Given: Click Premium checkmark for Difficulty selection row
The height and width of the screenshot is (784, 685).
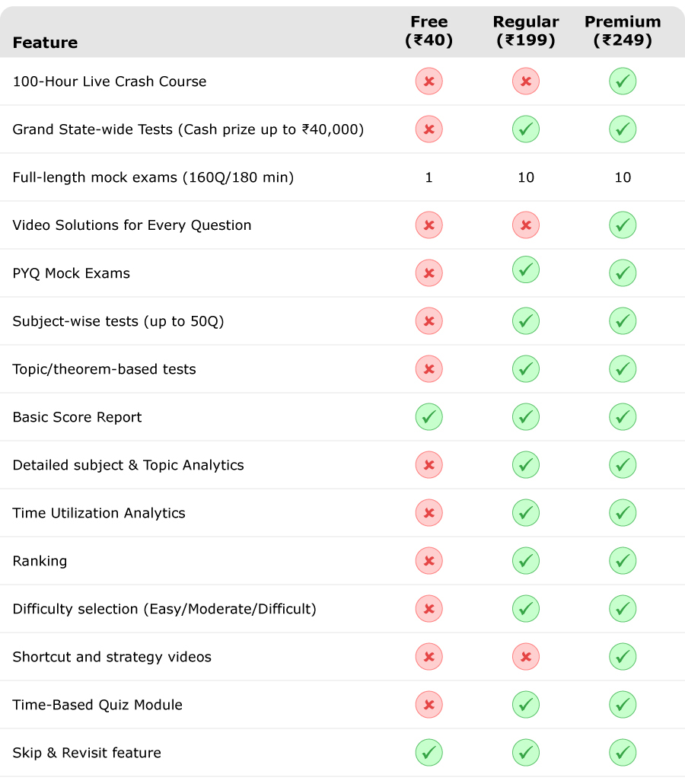Looking at the screenshot, I should [x=623, y=609].
